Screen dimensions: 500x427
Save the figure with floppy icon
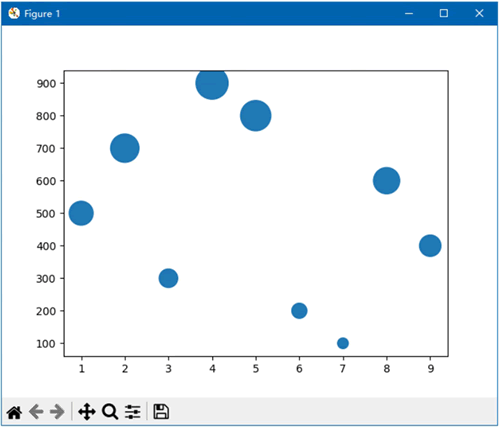click(161, 412)
